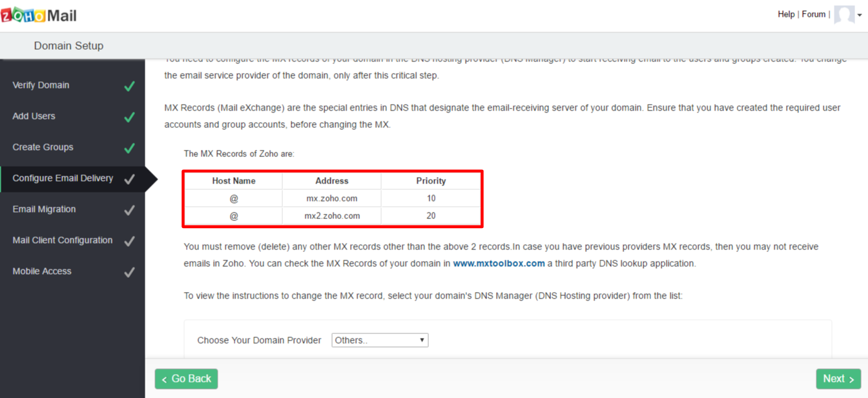Open Email Migration step
Viewport: 868px width, 398px height.
tap(44, 209)
